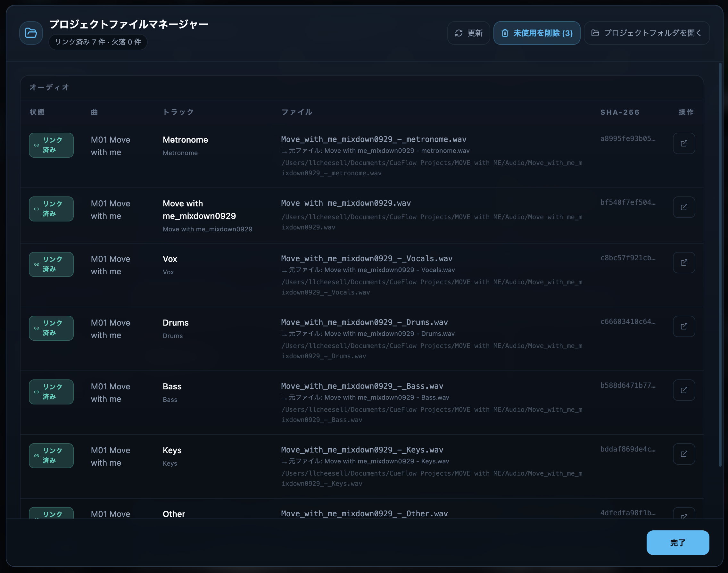Select the Vox track name

coord(170,259)
